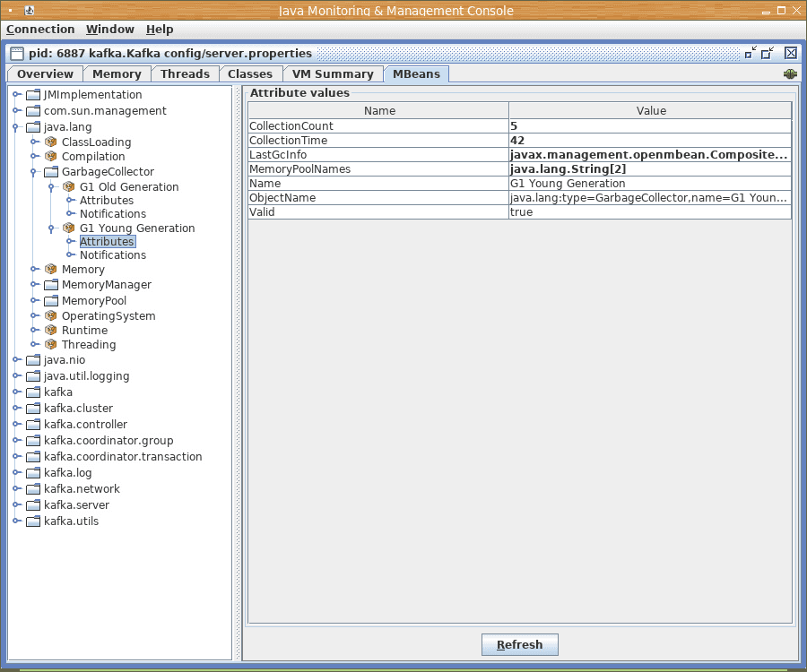This screenshot has width=807, height=672.
Task: Click the Java icon in the title bar
Action: [x=30, y=10]
